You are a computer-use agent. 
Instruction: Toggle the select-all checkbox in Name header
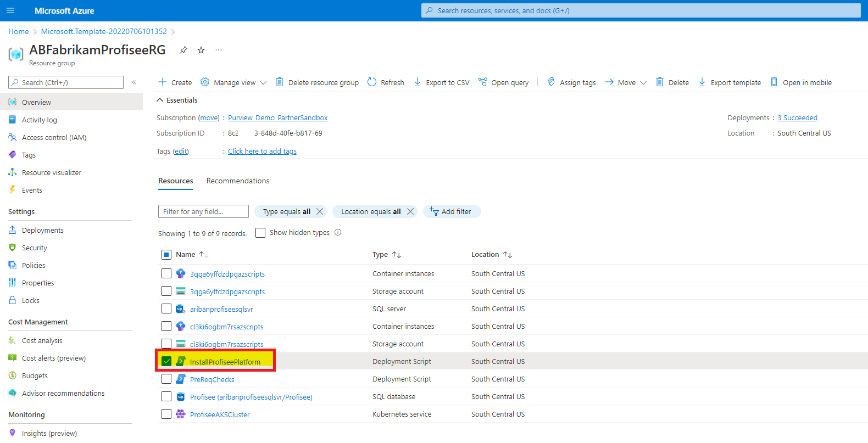pyautogui.click(x=166, y=255)
